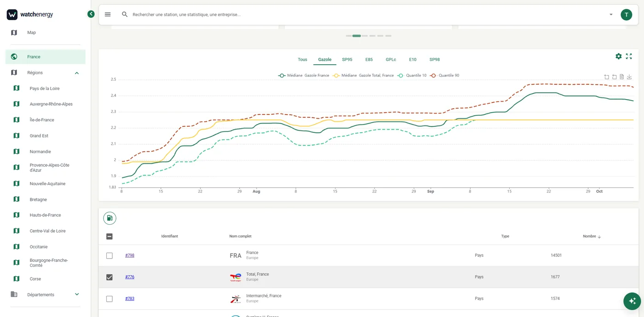Toggle the Quantile 10 legend series
This screenshot has height=317, width=644.
coord(412,75)
